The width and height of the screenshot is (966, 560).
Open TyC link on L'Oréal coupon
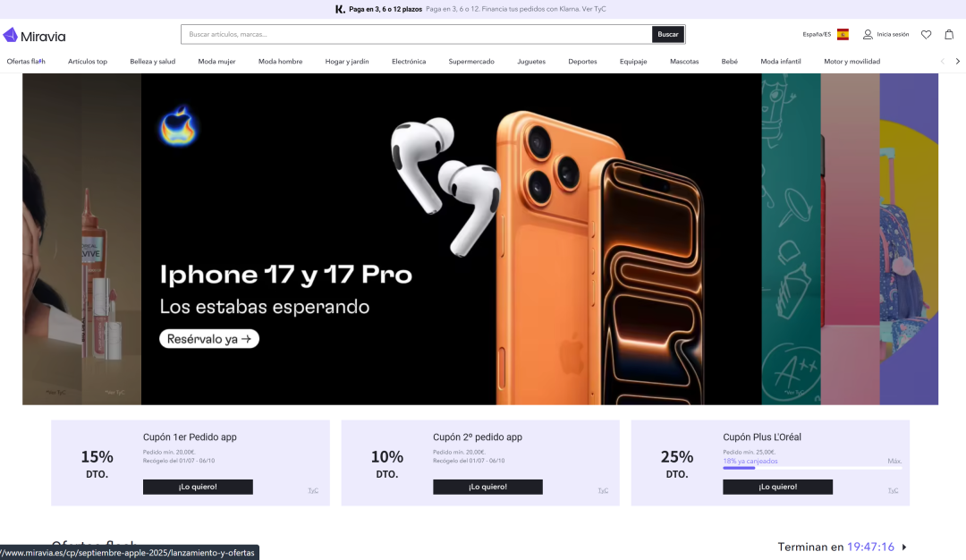(893, 490)
